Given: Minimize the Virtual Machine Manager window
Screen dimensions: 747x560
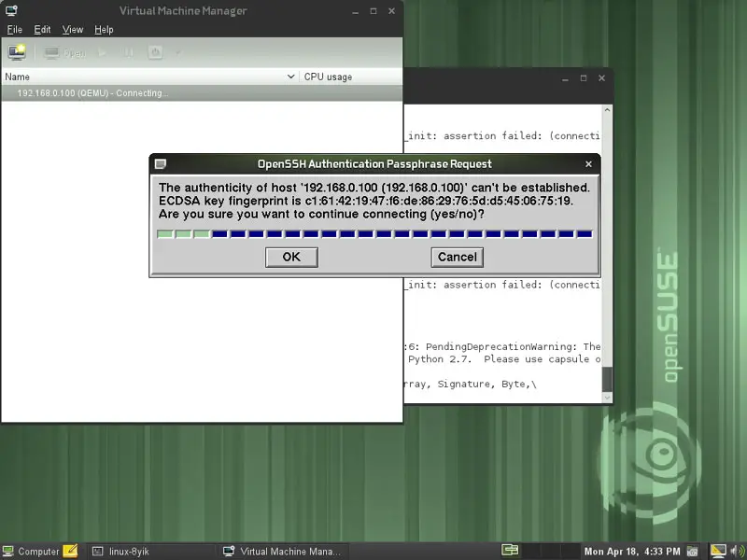Looking at the screenshot, I should (x=355, y=11).
